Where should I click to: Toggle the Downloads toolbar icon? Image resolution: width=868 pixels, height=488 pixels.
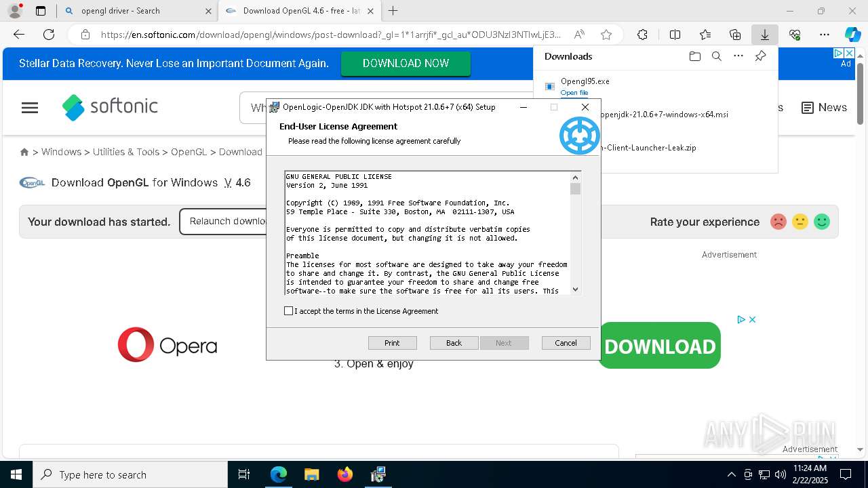tap(764, 35)
